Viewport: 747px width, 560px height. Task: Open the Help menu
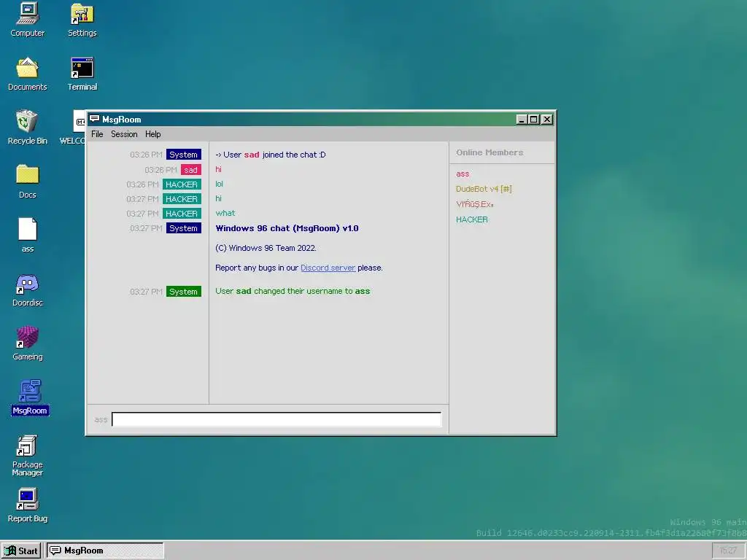[153, 134]
